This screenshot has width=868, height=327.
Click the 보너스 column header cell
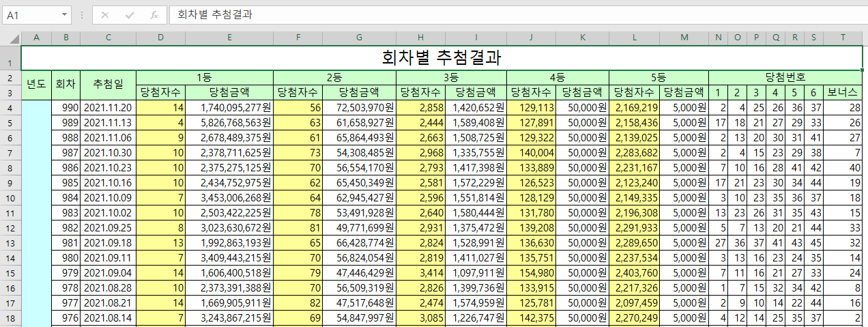click(x=843, y=91)
